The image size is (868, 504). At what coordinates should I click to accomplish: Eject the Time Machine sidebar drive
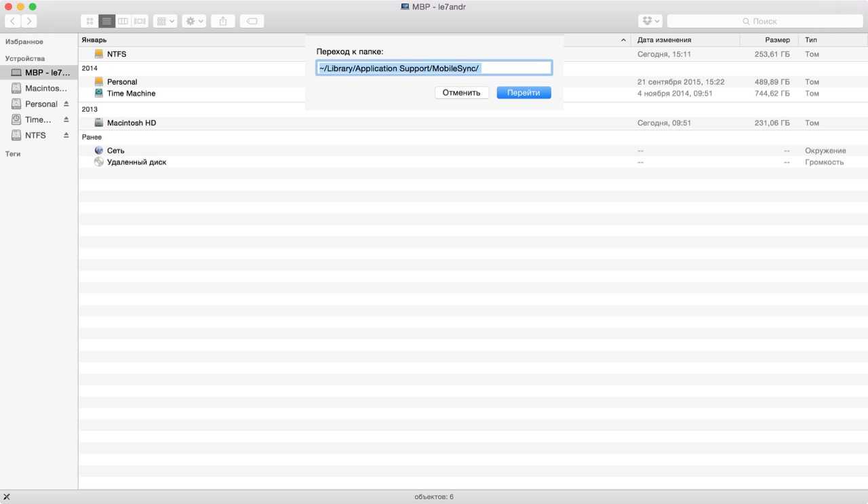tap(66, 119)
